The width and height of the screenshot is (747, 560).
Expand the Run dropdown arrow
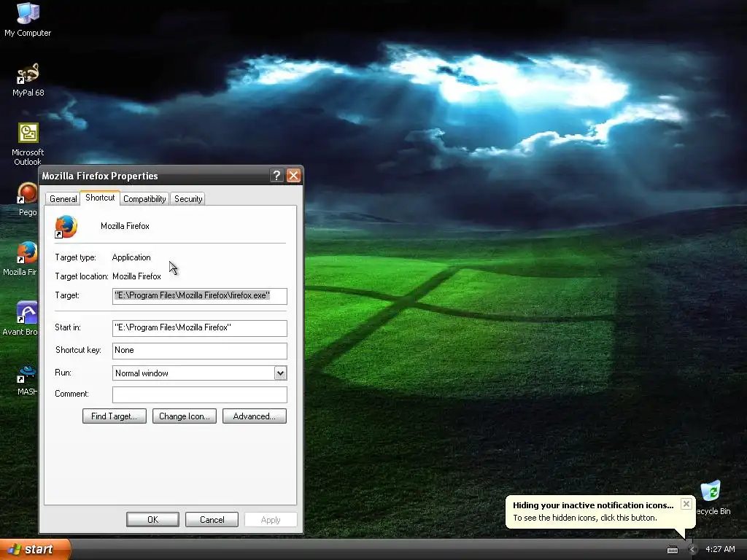(280, 373)
